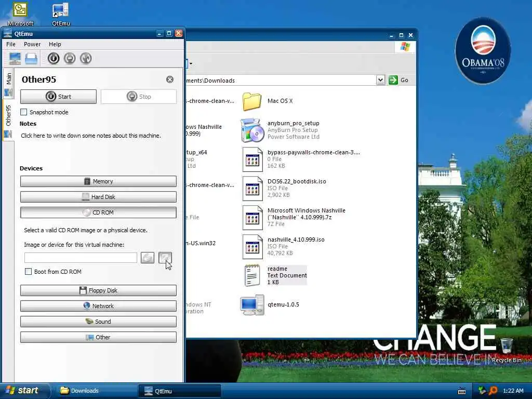The image size is (532, 399).
Task: Open the Power menu in QtEmu
Action: tap(32, 44)
